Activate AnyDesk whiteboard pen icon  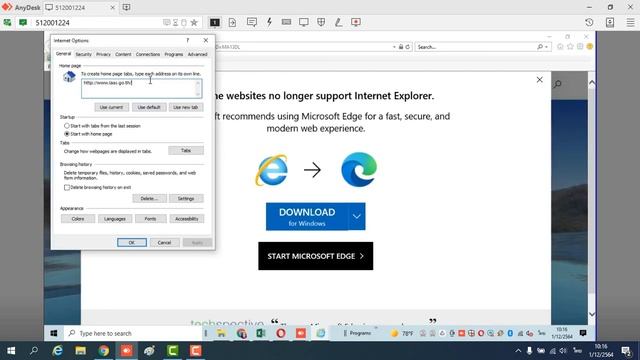pos(338,22)
